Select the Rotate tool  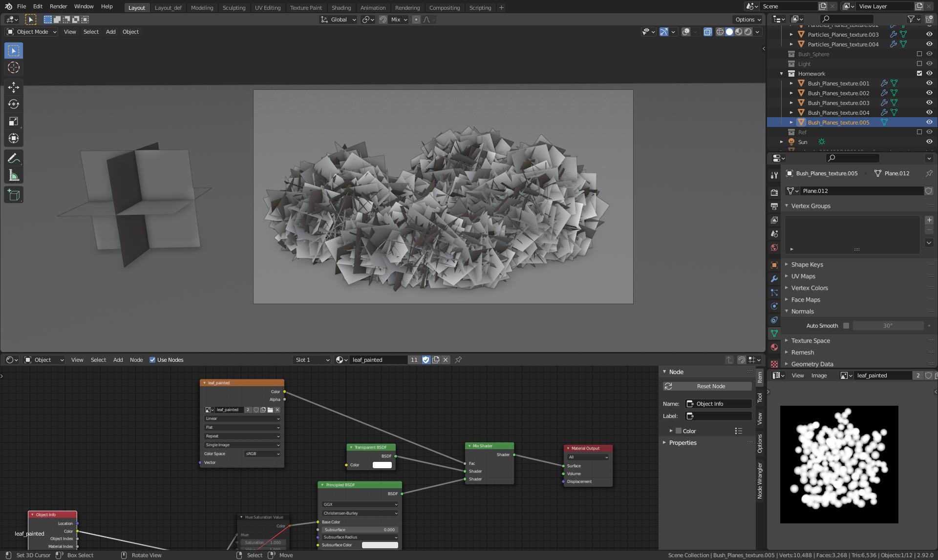[14, 104]
